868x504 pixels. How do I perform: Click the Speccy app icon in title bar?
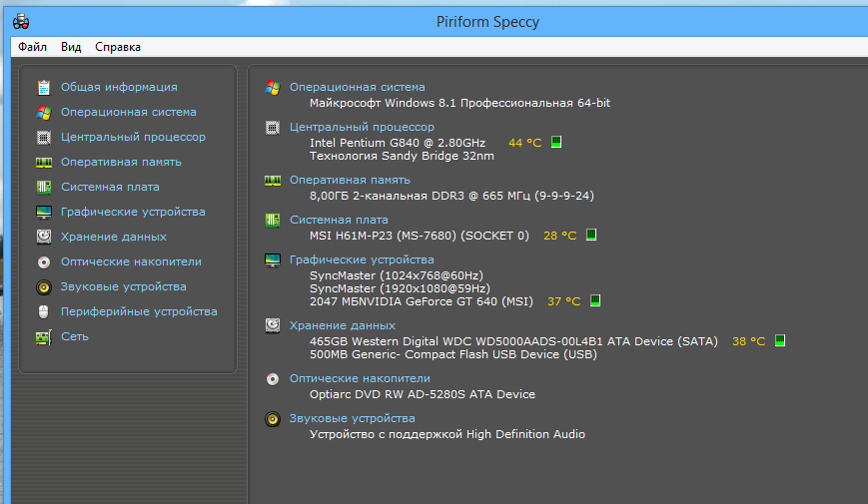click(x=21, y=22)
